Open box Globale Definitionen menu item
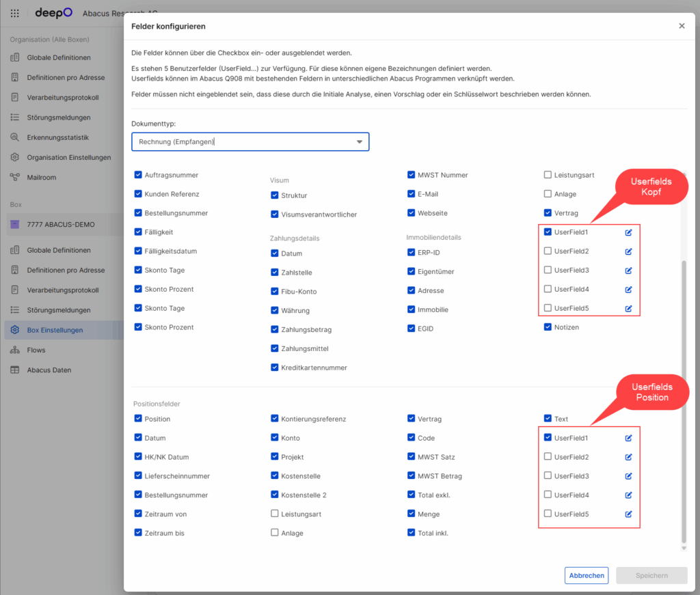The height and width of the screenshot is (595, 700). [59, 250]
